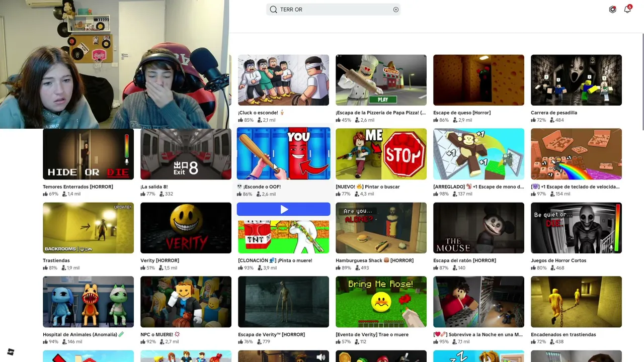Click the 'Trastiendas' game title
The height and width of the screenshot is (362, 644).
click(56, 260)
